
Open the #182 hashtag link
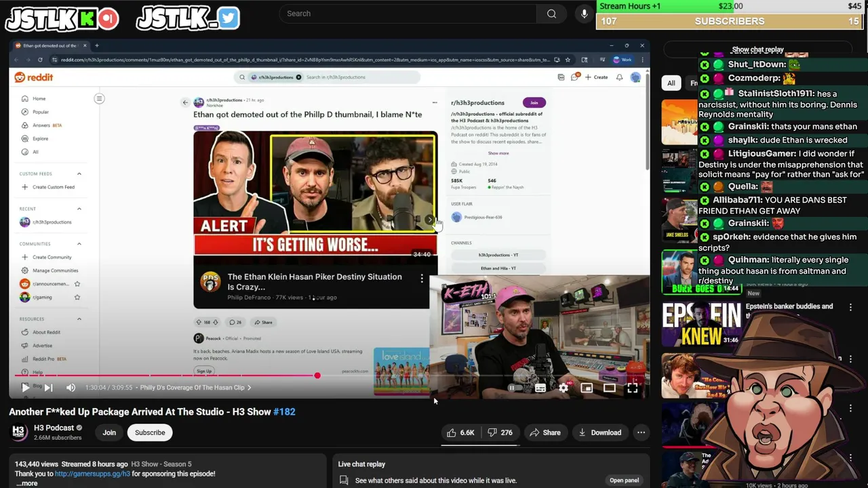(284, 411)
